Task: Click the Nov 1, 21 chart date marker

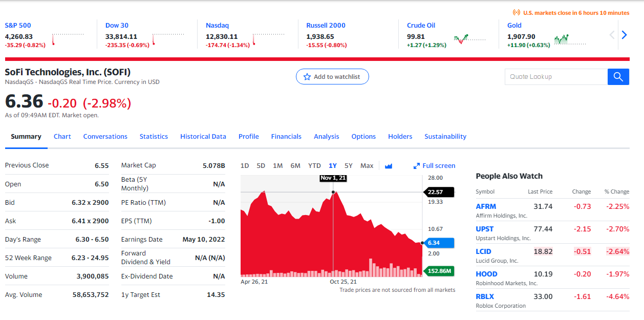Action: 333,178
